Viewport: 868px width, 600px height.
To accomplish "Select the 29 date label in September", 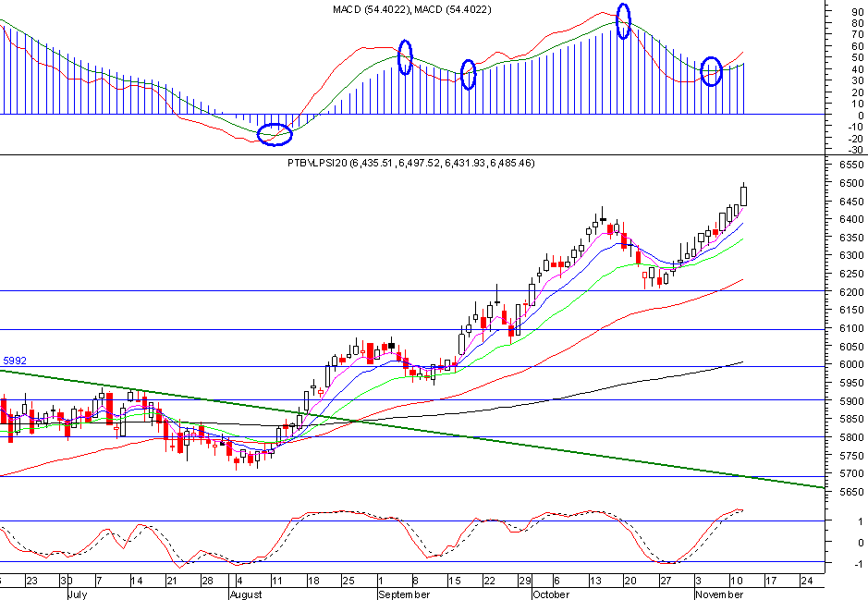I will (x=525, y=582).
